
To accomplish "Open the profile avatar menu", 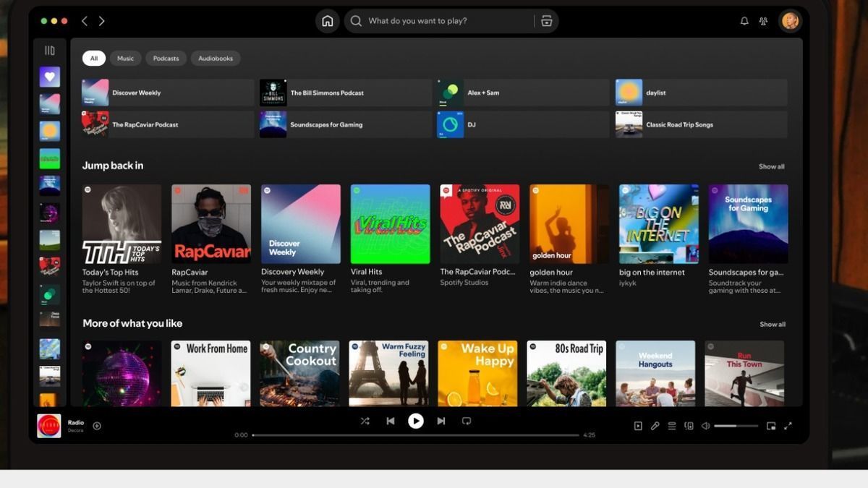I will (x=790, y=21).
